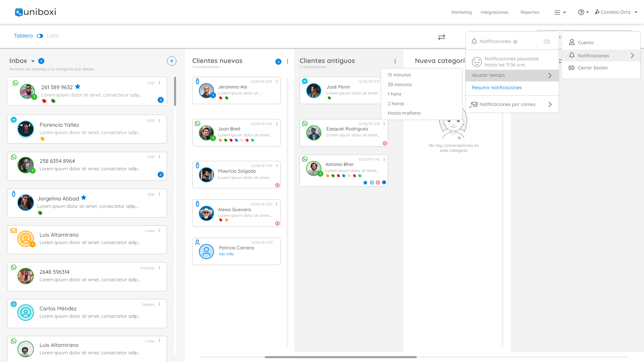Click the blue star on Jorgelina Abbad card
This screenshot has height=362, width=644.
[x=84, y=198]
